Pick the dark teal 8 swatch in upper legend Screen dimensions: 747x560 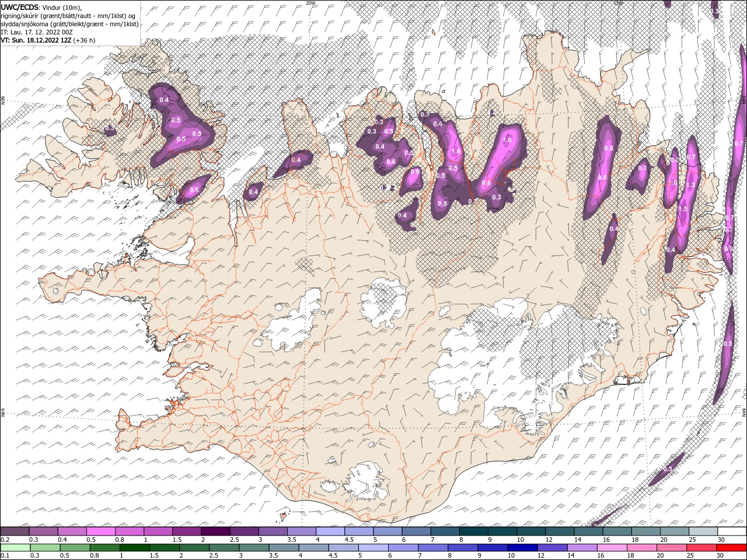(473, 531)
